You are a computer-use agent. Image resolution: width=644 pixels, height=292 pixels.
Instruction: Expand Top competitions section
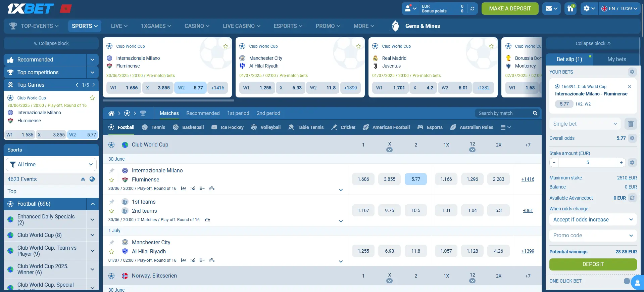(x=92, y=72)
